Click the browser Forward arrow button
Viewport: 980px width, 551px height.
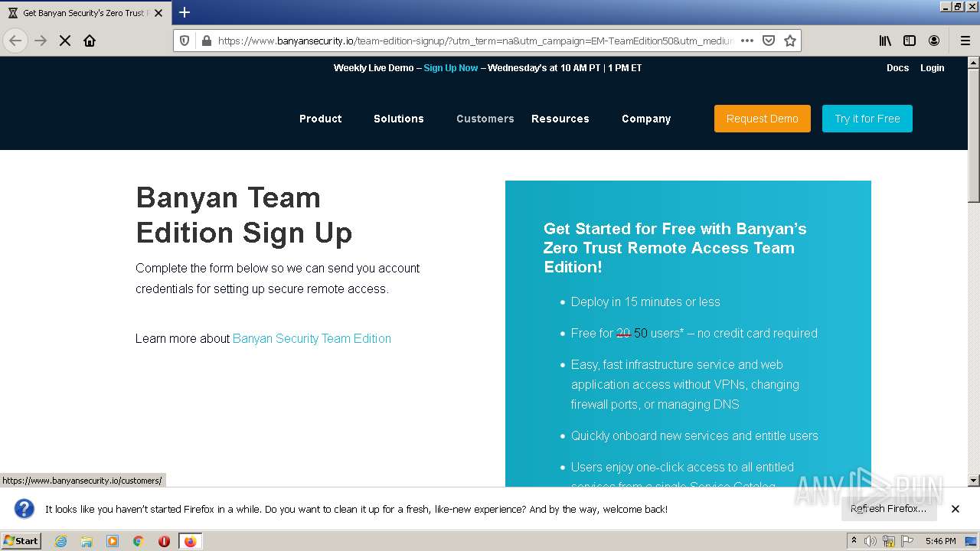click(41, 41)
